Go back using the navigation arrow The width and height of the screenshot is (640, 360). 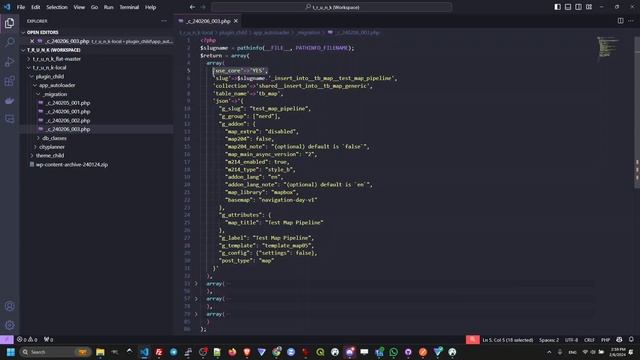[x=192, y=7]
